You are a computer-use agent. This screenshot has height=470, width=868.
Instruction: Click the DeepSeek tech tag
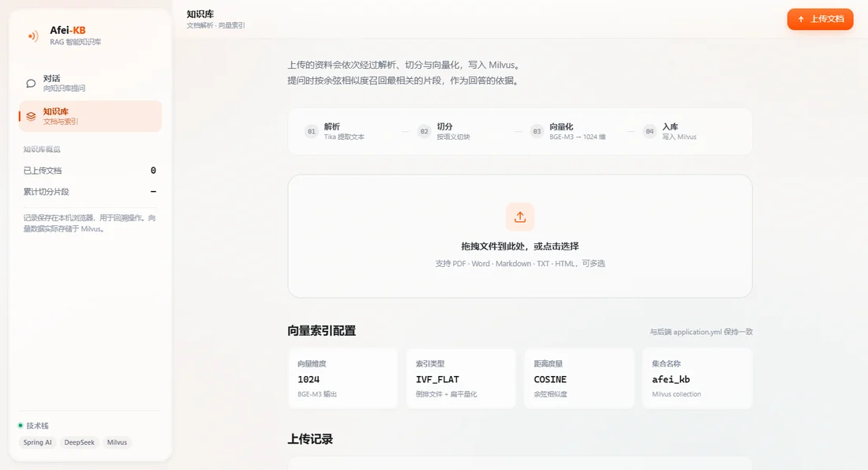click(79, 442)
